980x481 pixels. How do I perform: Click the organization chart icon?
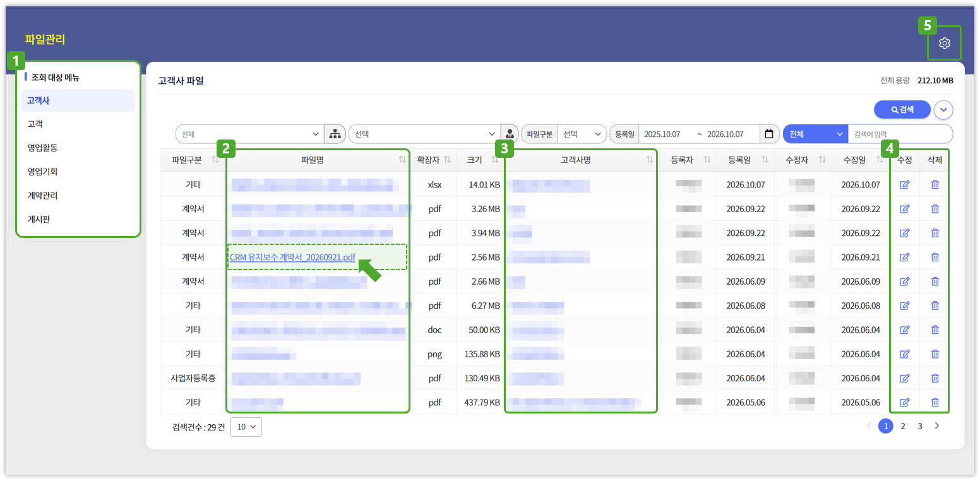click(x=335, y=134)
